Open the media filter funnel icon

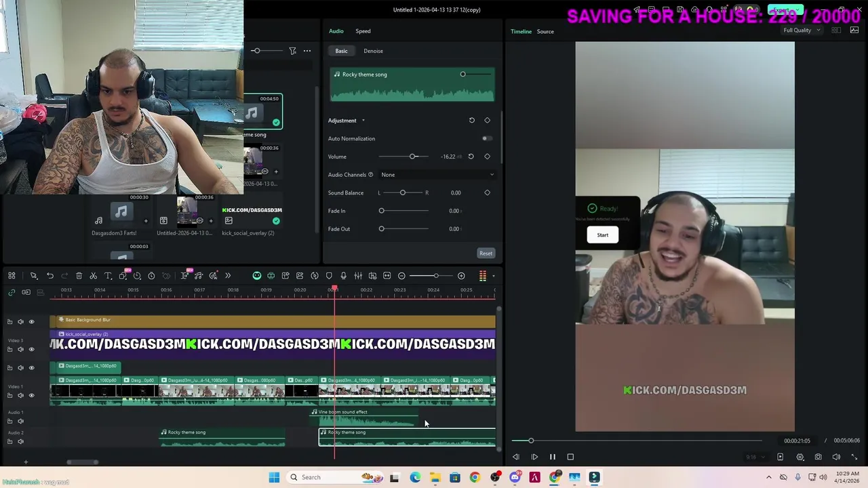coord(292,51)
